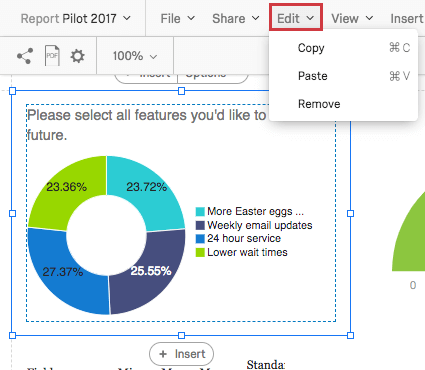Open the Report Pilot 2017 dropdown

[76, 18]
